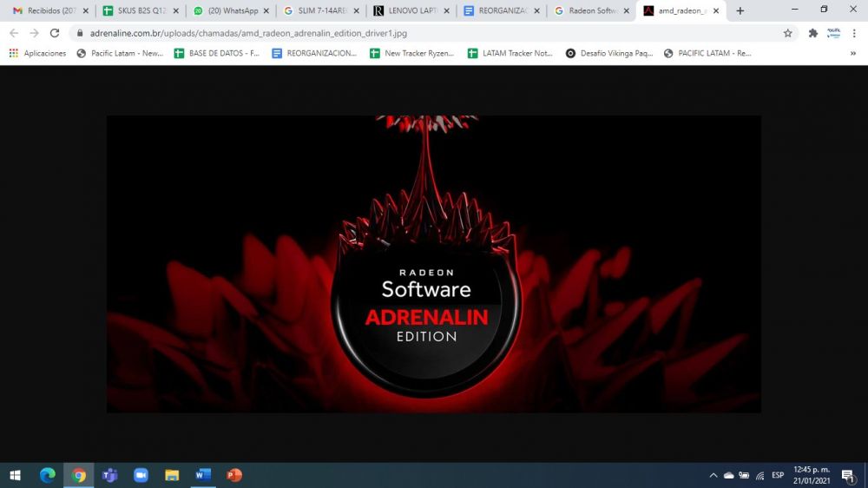Screen dimensions: 868x488
Task: Open the Aplicaciones apps shortcut
Action: coord(37,53)
